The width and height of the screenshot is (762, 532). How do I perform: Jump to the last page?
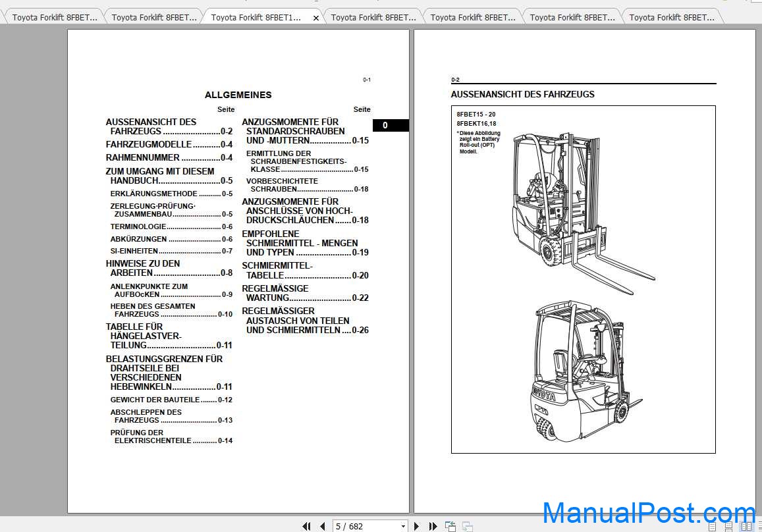(x=433, y=526)
